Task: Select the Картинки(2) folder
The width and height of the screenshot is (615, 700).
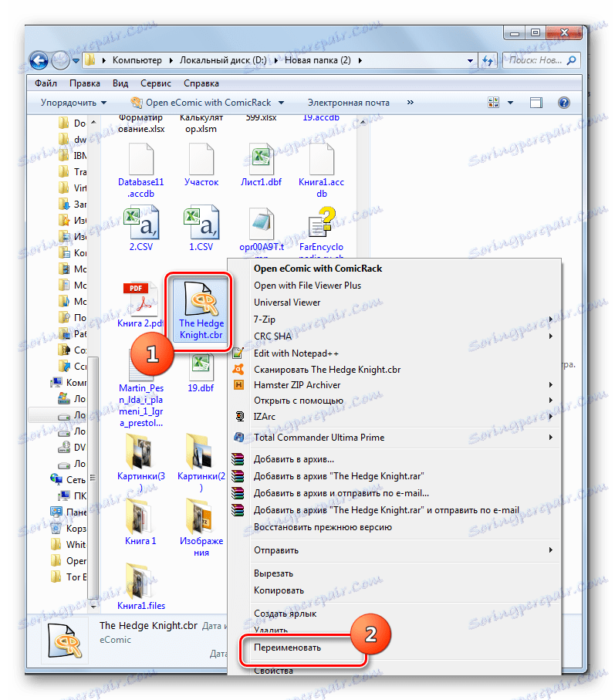Action: pos(201,462)
